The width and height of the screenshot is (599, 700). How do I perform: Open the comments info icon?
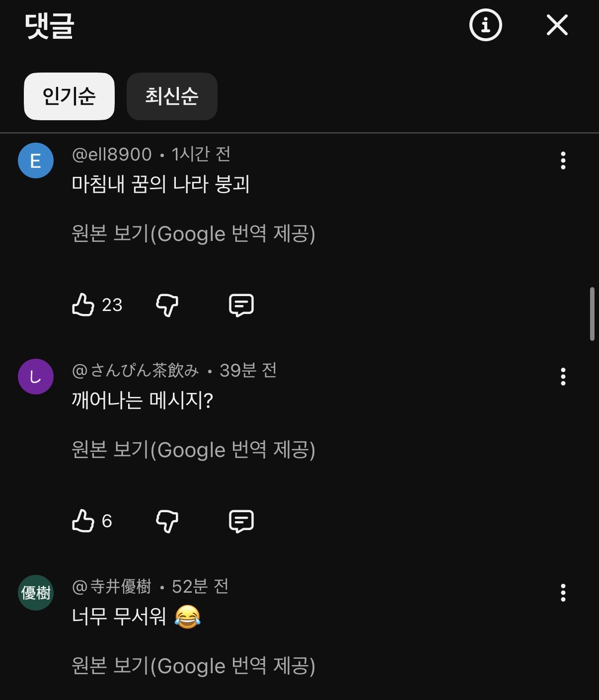tap(485, 25)
